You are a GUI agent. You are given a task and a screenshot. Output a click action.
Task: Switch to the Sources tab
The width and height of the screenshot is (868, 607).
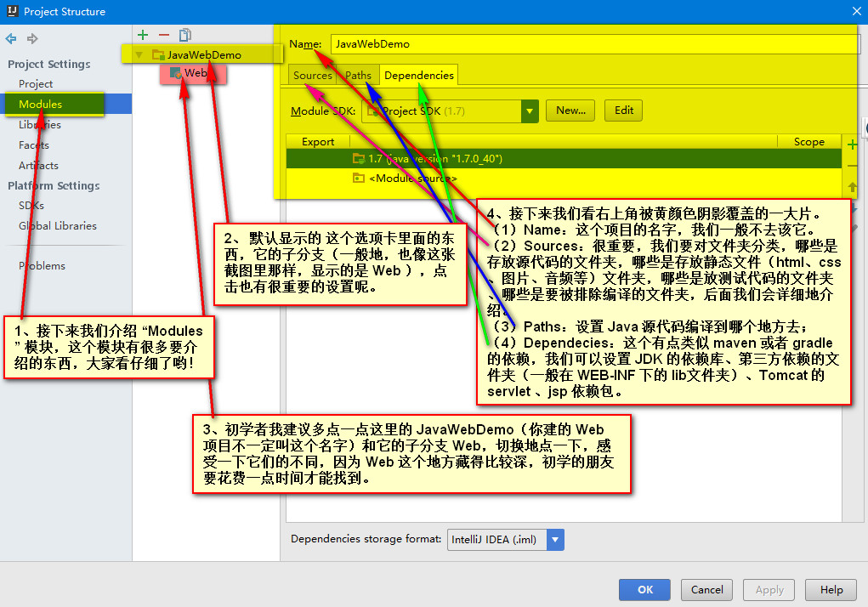click(312, 76)
